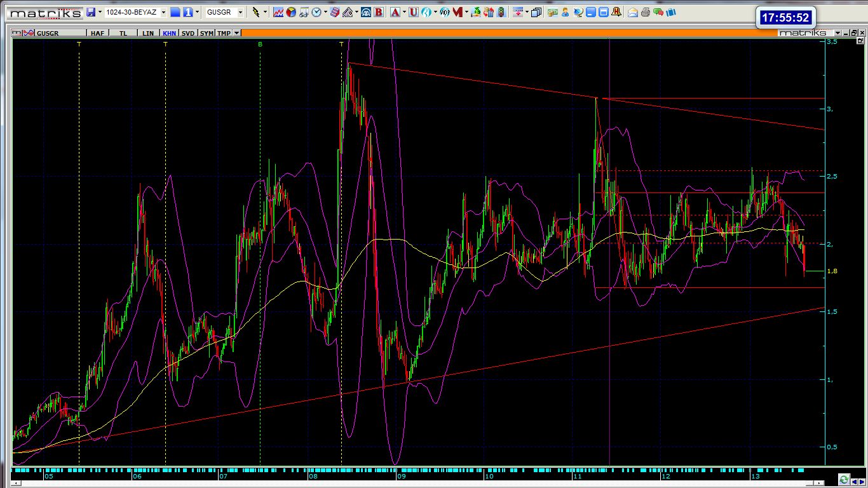Toggle the KHN chart option

169,33
